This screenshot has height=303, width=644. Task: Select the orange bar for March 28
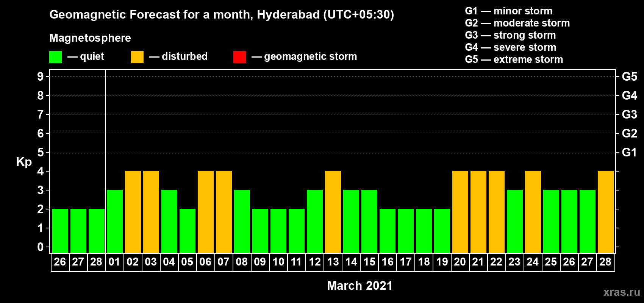pyautogui.click(x=606, y=212)
